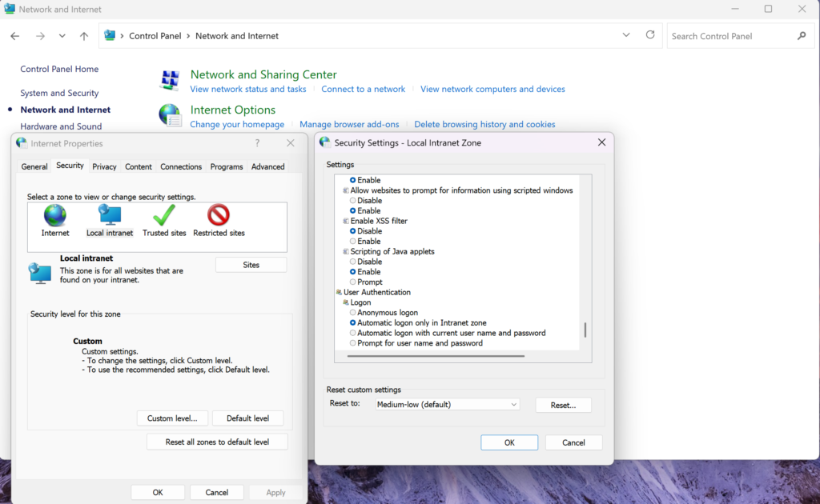The image size is (820, 504).
Task: Switch to the Content tab
Action: [x=138, y=166]
